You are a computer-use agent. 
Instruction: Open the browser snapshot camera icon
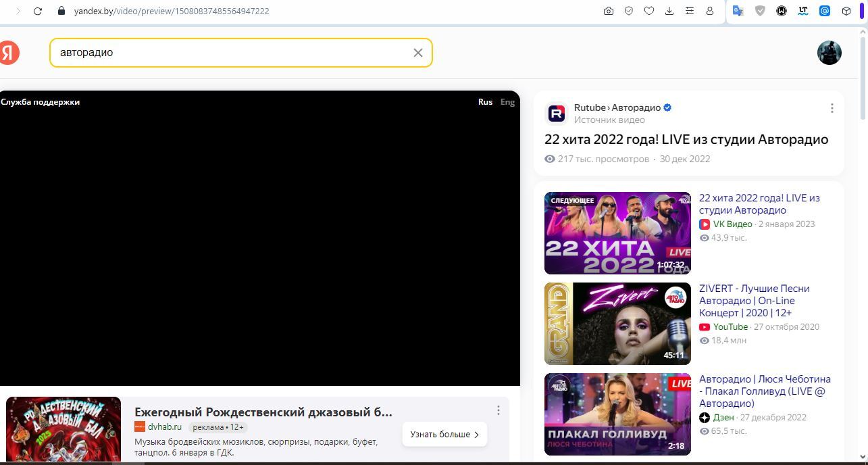pos(609,11)
